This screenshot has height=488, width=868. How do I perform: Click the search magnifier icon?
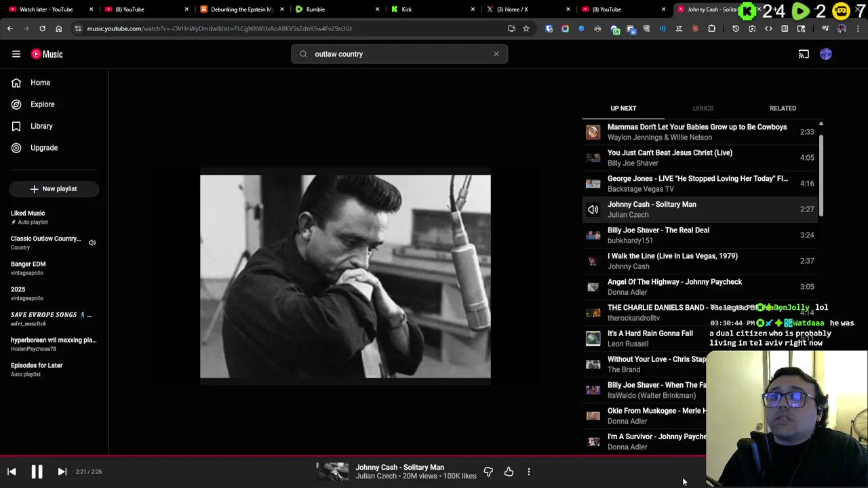coord(303,54)
